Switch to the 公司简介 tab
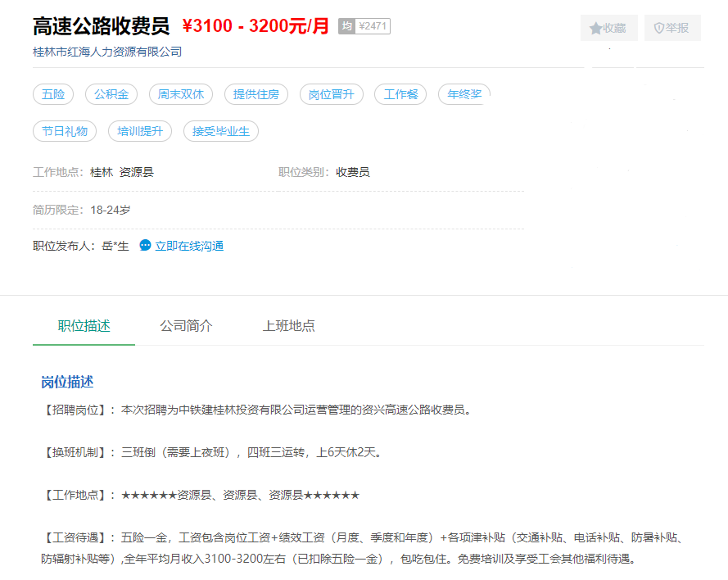 pos(186,326)
